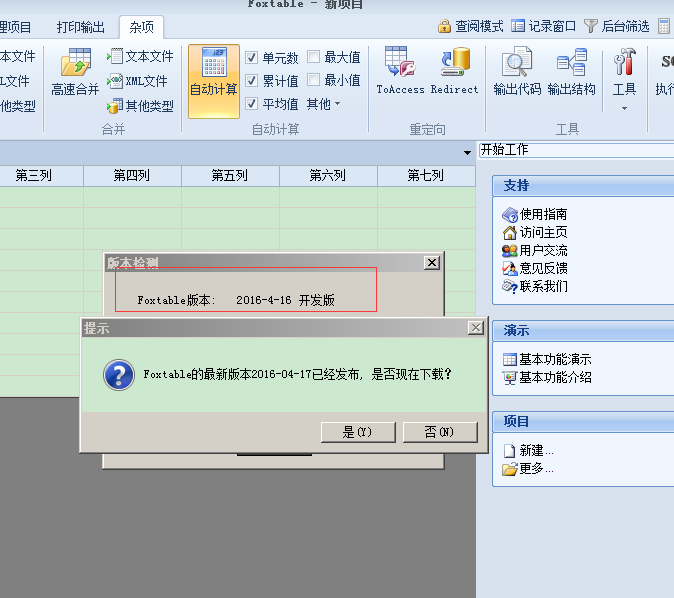Select the 第七列 column header
The height and width of the screenshot is (598, 674).
(x=426, y=175)
